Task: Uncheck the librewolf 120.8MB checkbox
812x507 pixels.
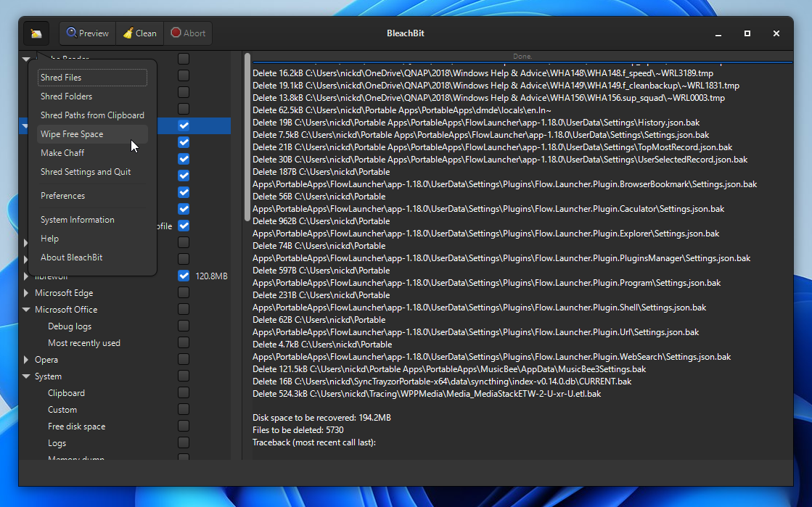Action: pos(184,276)
